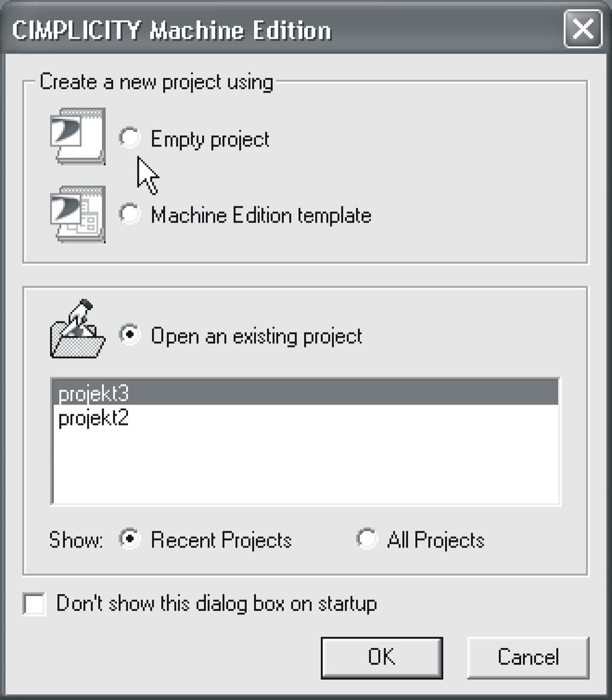The image size is (612, 700).
Task: Select the Open an existing project radio button
Action: (130, 334)
